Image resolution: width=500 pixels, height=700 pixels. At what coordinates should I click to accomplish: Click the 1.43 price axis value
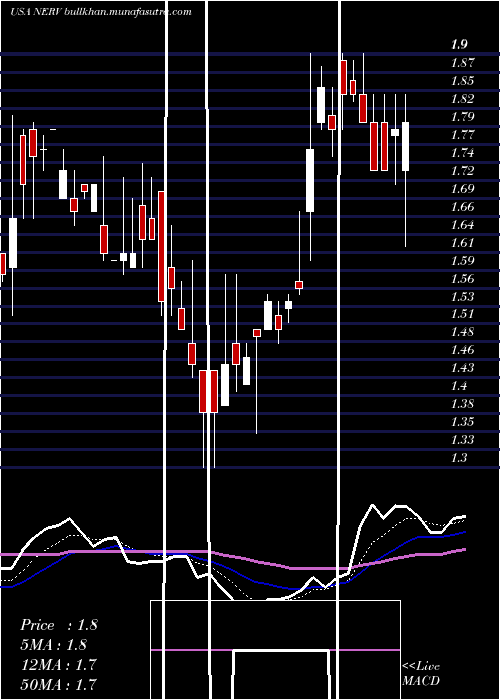(462, 368)
